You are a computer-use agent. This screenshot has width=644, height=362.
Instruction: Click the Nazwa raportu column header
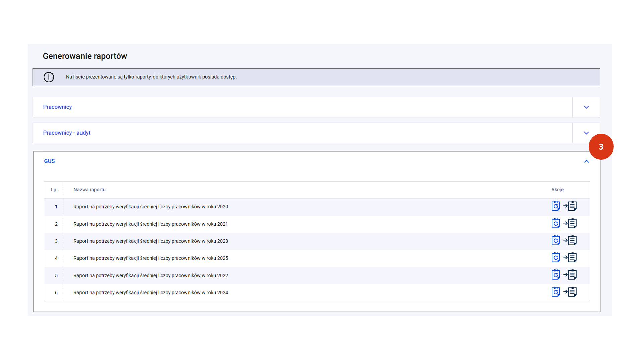point(89,190)
